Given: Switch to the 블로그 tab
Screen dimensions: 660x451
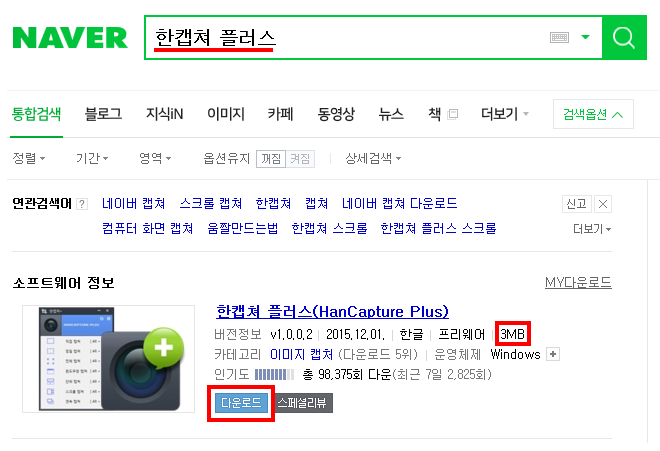Looking at the screenshot, I should pyautogui.click(x=103, y=114).
